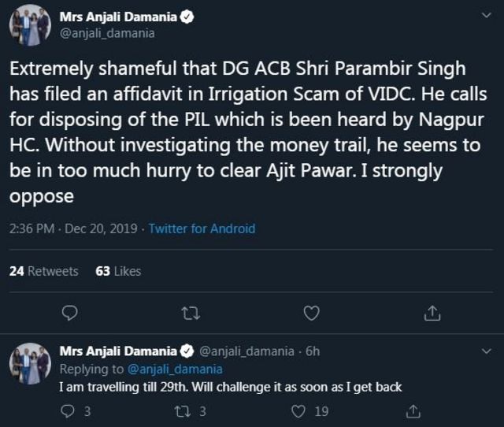Retweet the main Irrigation Scam tweet
Screen dimensions: 504x427
point(190,314)
